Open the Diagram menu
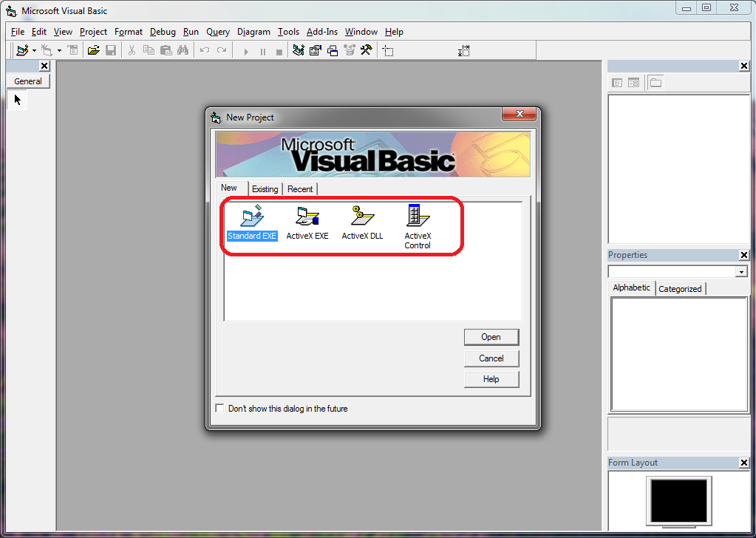 tap(253, 32)
